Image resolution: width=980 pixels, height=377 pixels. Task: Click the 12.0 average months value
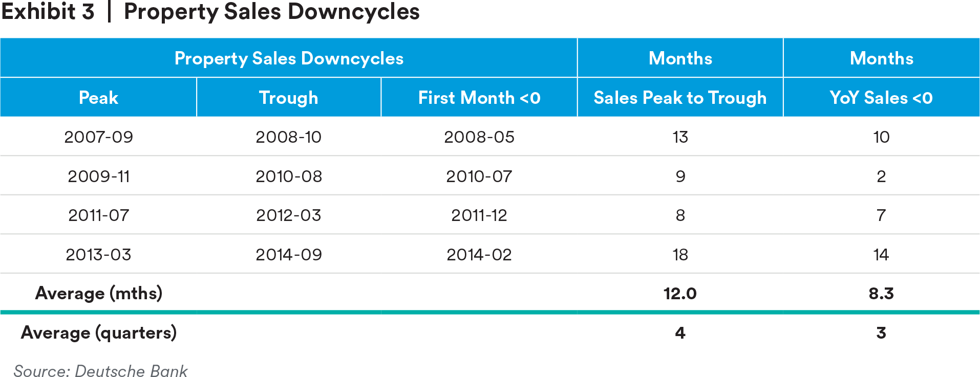[680, 294]
